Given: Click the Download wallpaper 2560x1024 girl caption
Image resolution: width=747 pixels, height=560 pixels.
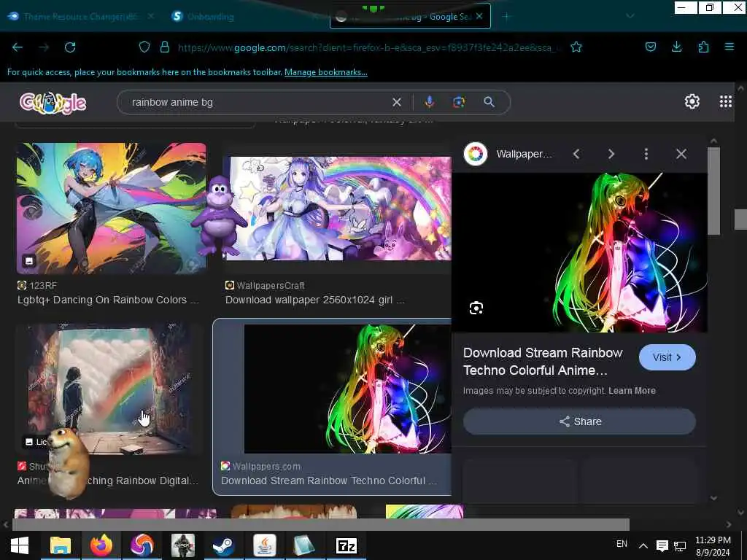Looking at the screenshot, I should 315,300.
